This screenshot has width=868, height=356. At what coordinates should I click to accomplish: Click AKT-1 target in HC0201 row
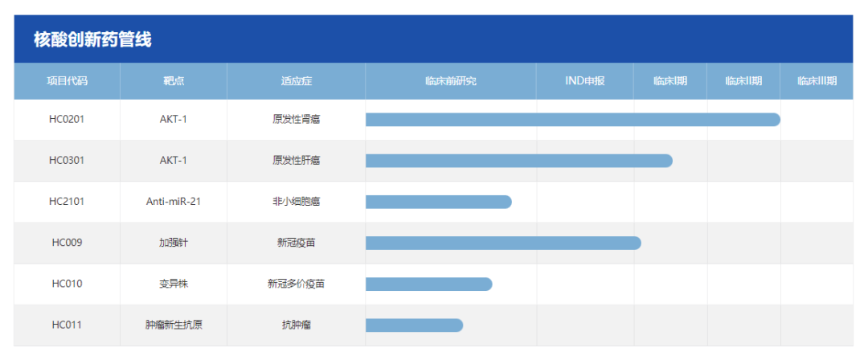point(174,119)
